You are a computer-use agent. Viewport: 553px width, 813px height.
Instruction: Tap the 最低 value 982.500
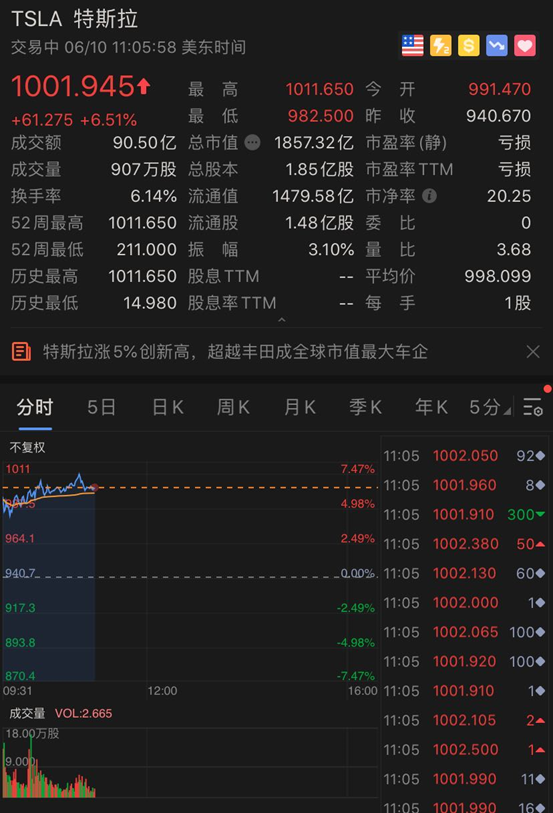[x=321, y=116]
